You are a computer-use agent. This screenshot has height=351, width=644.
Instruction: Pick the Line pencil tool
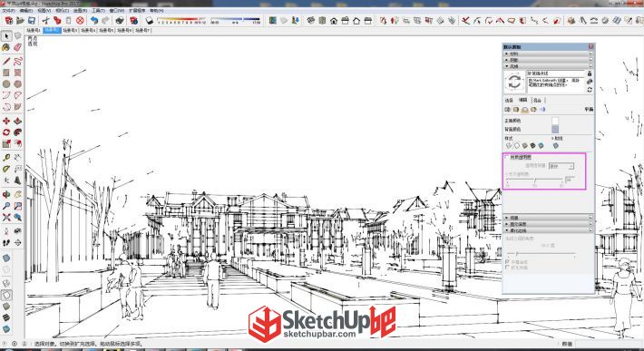pyautogui.click(x=6, y=62)
